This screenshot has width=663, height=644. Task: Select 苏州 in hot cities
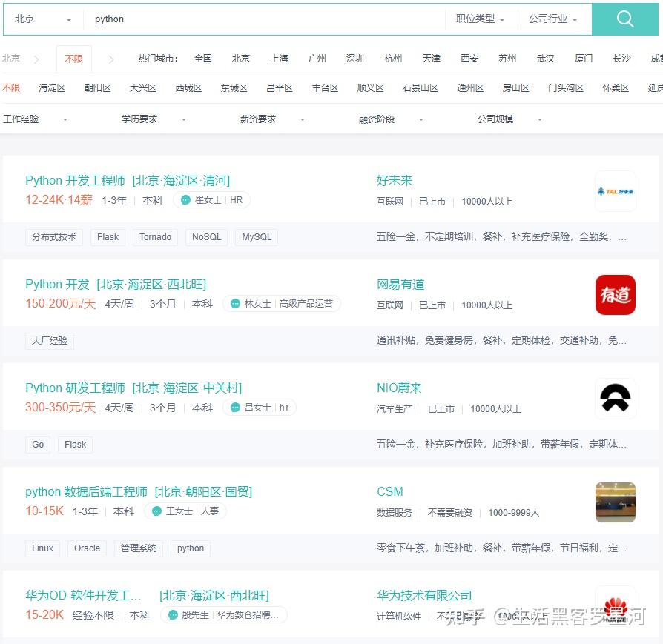coord(507,59)
